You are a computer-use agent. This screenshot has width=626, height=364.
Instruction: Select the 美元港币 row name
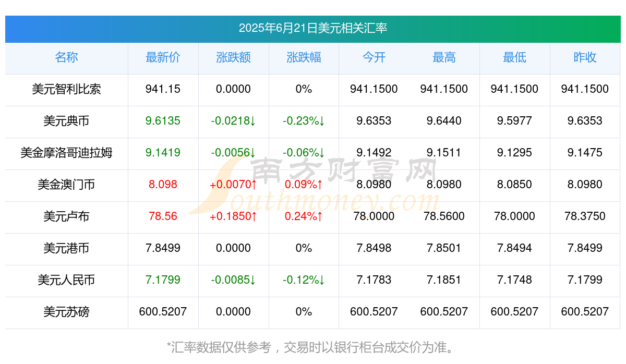[66, 248]
